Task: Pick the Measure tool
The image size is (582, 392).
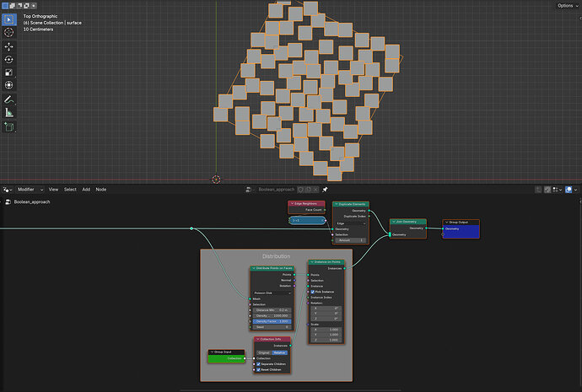Action: (9, 112)
